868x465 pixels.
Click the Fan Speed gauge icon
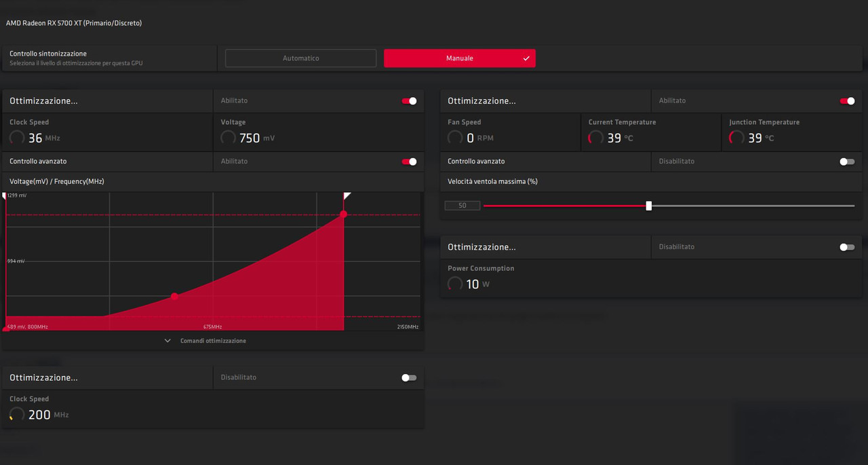coord(456,138)
